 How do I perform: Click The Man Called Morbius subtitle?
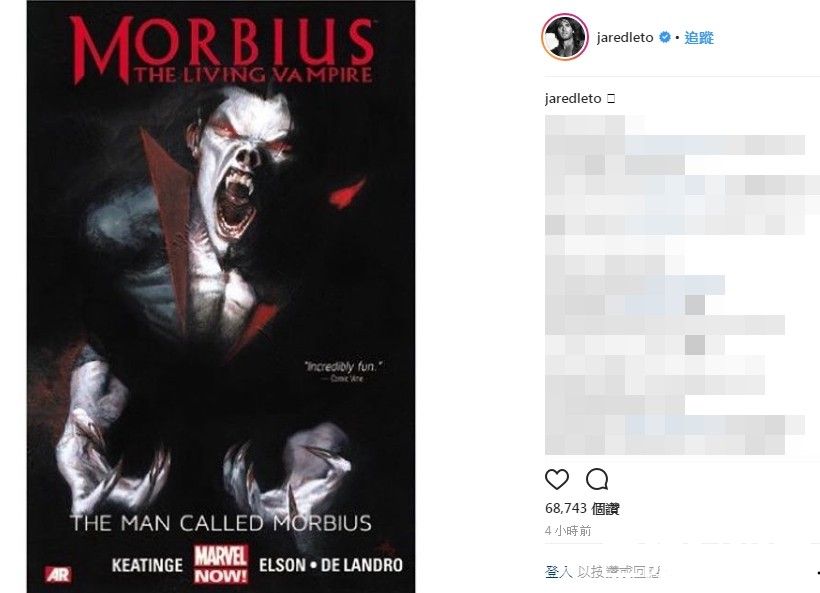[x=221, y=523]
